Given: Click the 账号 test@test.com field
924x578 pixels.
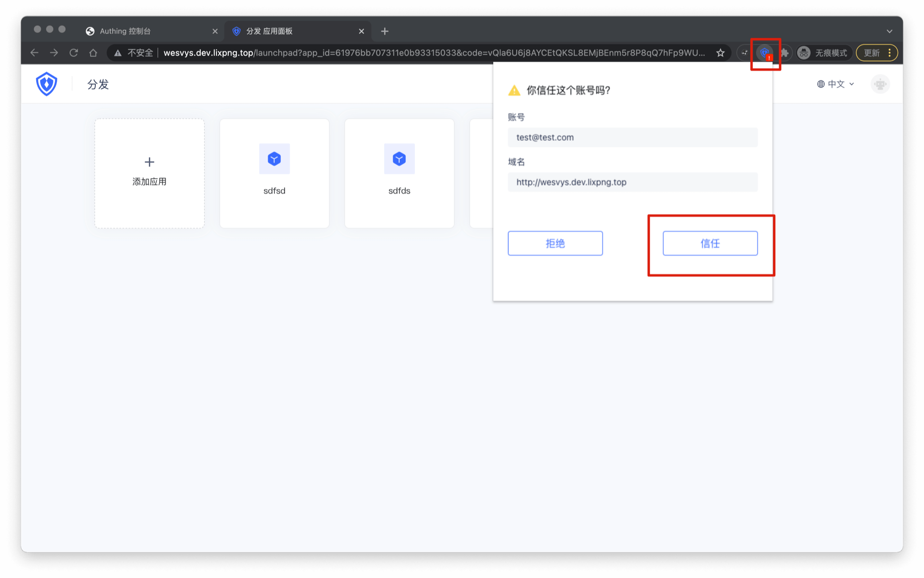Looking at the screenshot, I should click(x=632, y=137).
